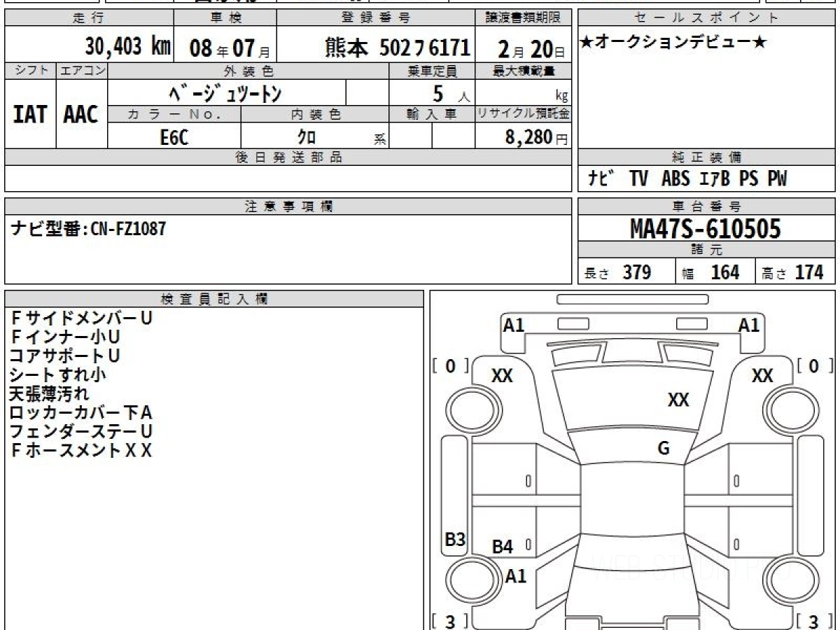Click the AAC air conditioner value

pos(81,115)
